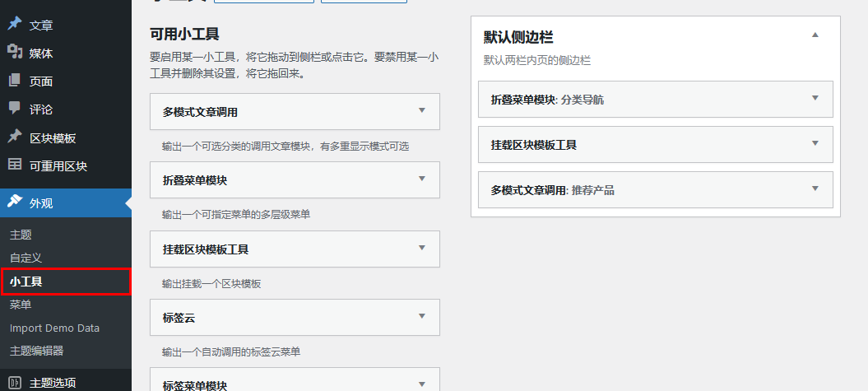The width and height of the screenshot is (868, 391).
Task: Click the 媒体 media icon
Action: coord(14,52)
